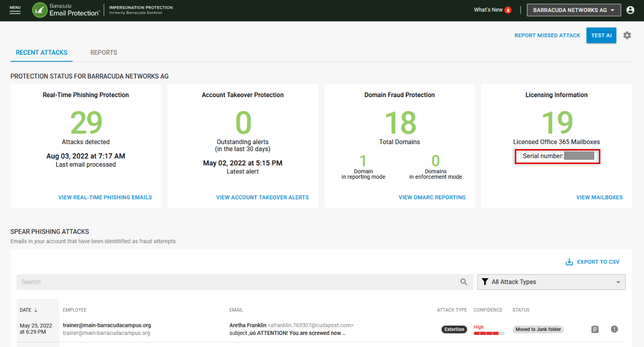The height and width of the screenshot is (347, 644).
Task: Click '1 Domain in reporting mode' figure
Action: (x=363, y=161)
